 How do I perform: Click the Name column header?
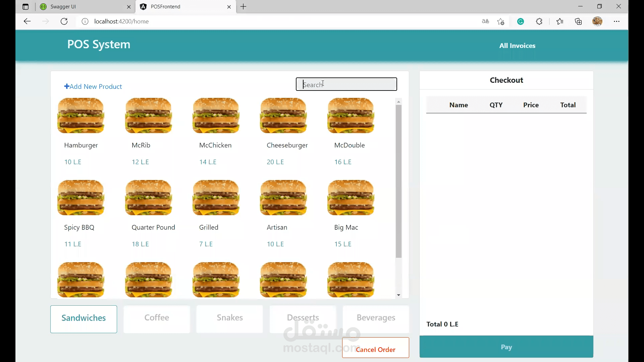tap(459, 105)
